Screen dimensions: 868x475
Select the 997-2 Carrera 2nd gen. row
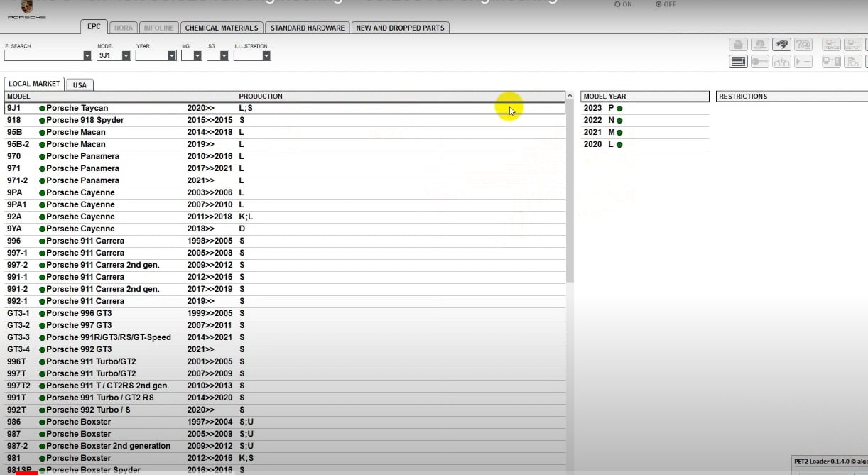(285, 265)
